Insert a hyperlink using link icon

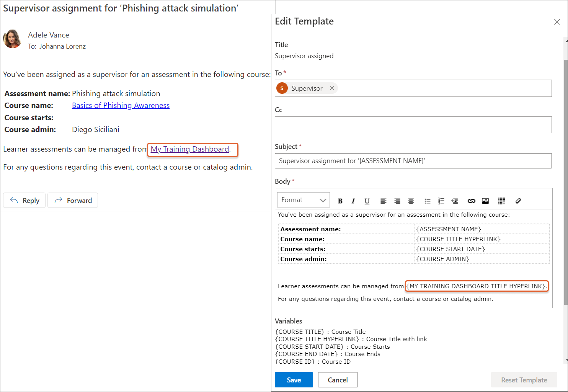pyautogui.click(x=471, y=201)
